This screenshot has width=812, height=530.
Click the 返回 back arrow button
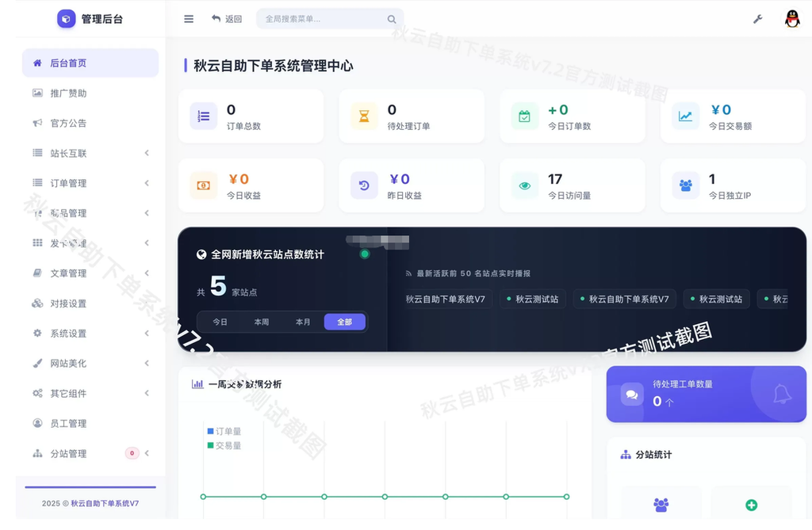pos(227,19)
